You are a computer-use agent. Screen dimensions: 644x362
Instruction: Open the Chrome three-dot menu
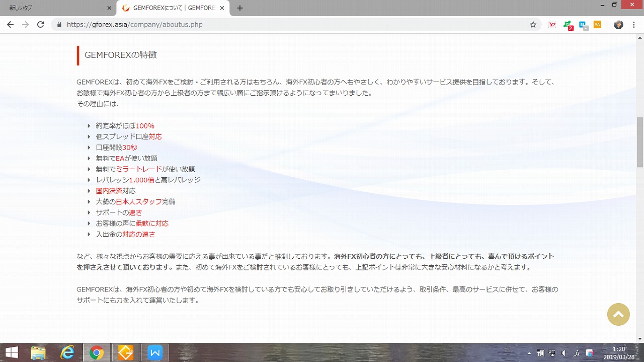(634, 24)
